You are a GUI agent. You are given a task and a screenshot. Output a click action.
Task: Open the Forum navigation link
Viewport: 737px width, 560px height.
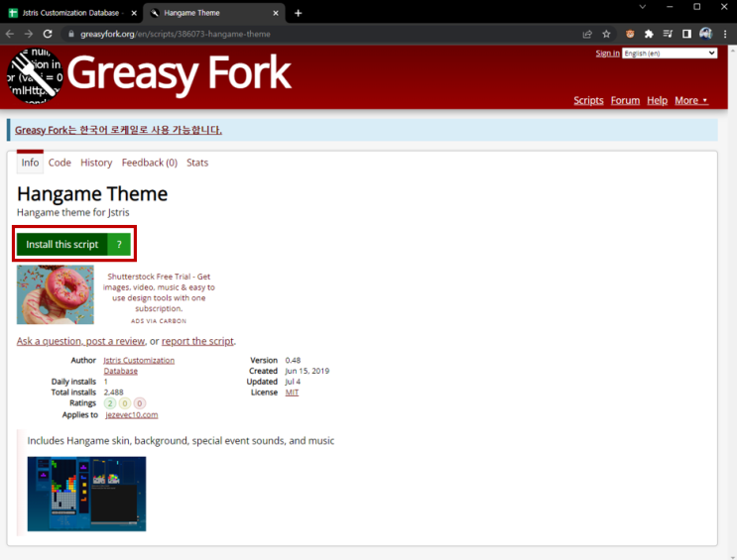[x=625, y=100]
